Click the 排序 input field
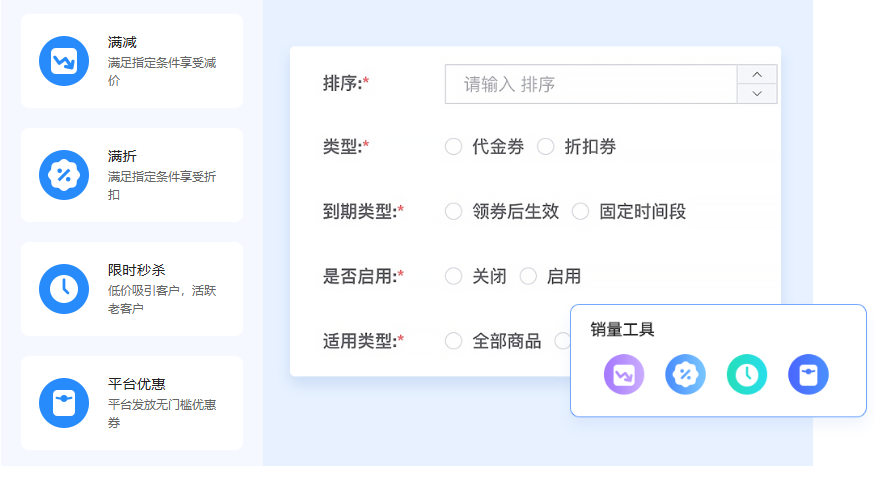This screenshot has width=894, height=489. click(590, 85)
